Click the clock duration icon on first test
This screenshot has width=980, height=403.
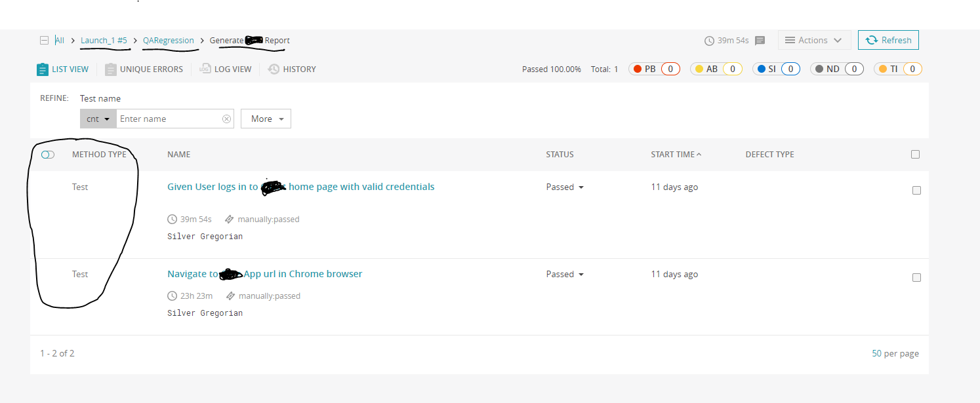[x=172, y=219]
